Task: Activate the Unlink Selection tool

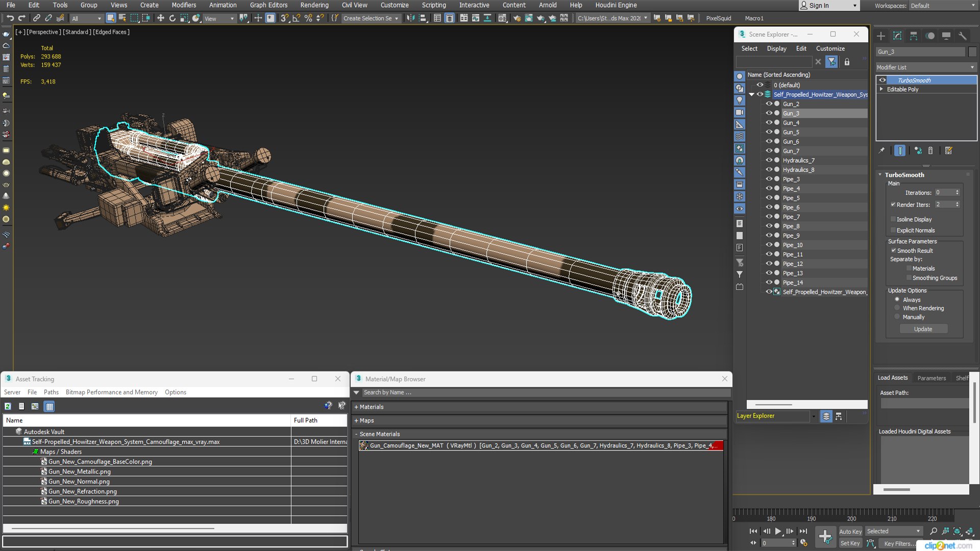Action: (x=48, y=18)
